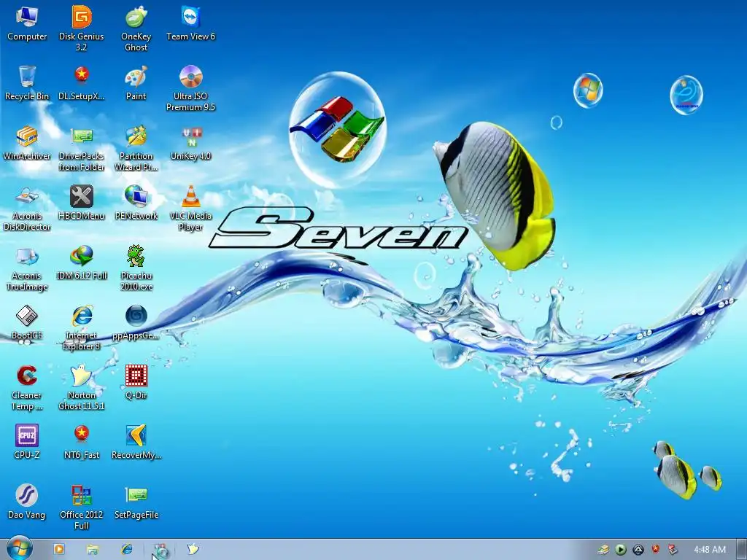
Task: Launch Norton Ghost 11.5.1
Action: click(82, 388)
